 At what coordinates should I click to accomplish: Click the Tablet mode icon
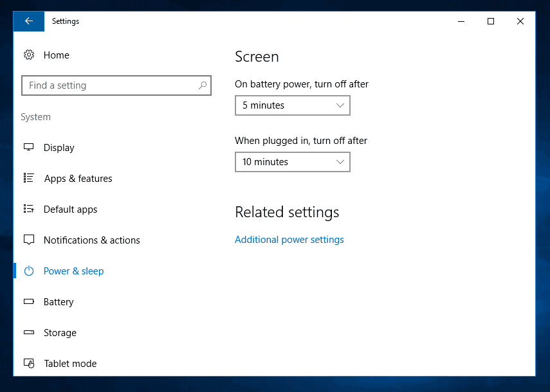click(x=29, y=363)
